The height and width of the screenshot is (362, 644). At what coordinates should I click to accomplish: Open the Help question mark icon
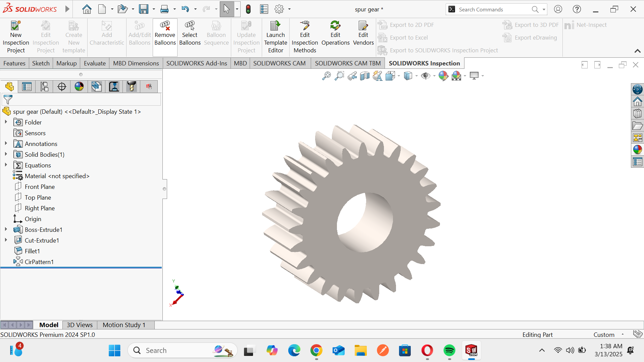577,9
